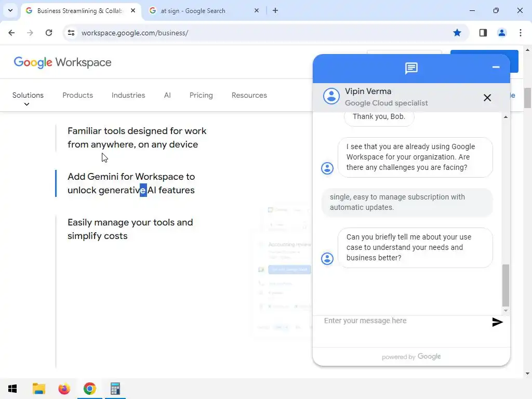The image size is (532, 399).
Task: Open File Explorer from the taskbar
Action: [x=38, y=389]
